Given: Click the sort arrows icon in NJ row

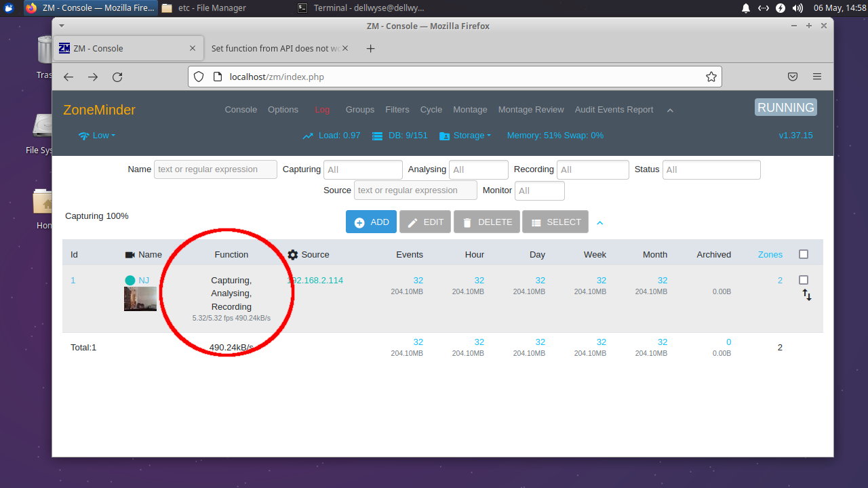Looking at the screenshot, I should (807, 295).
